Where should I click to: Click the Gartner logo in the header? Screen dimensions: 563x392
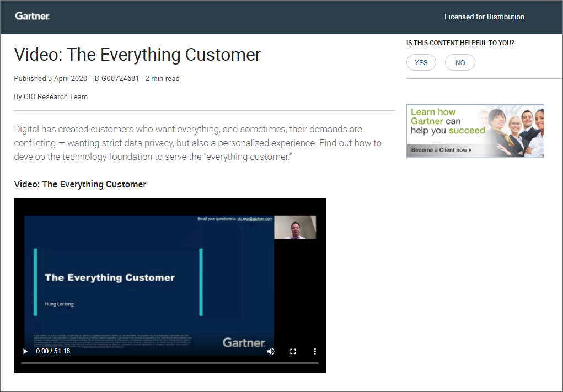pyautogui.click(x=33, y=16)
